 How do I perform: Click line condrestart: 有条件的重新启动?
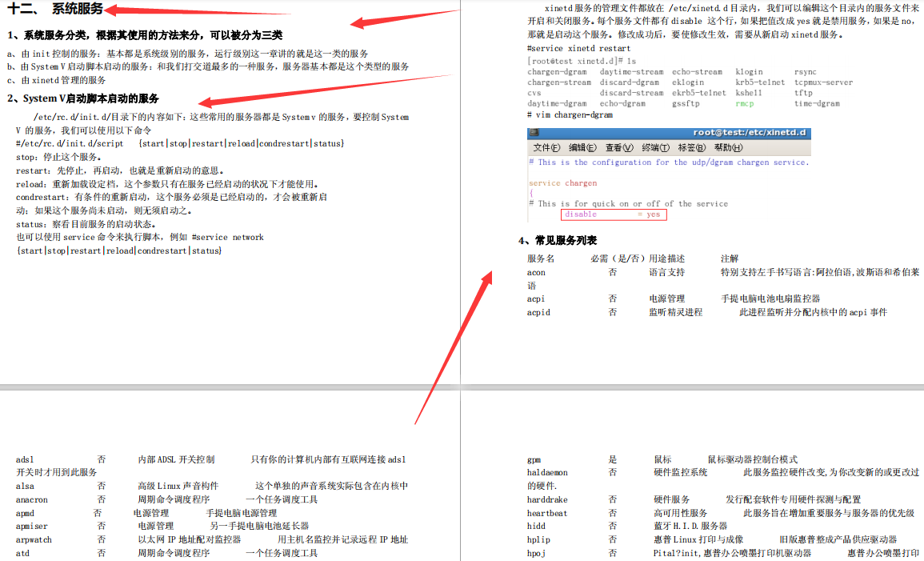[x=171, y=197]
